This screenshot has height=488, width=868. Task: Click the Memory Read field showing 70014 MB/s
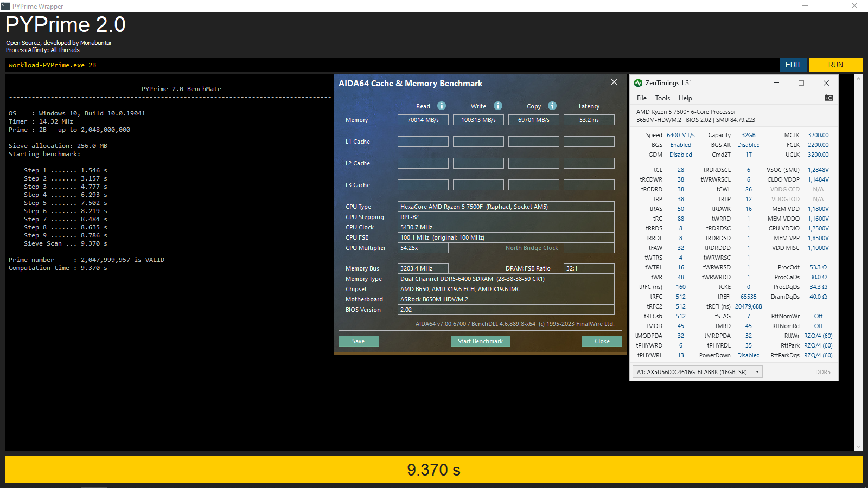point(423,120)
